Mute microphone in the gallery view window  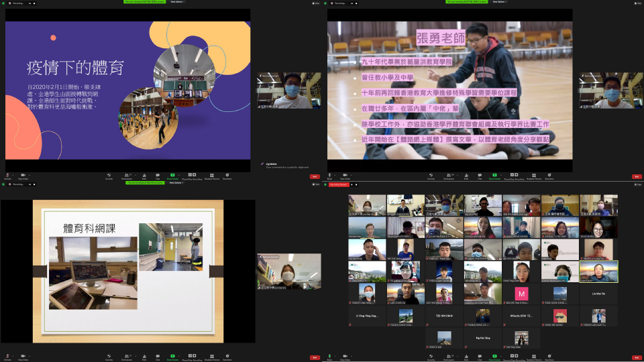coord(329,357)
